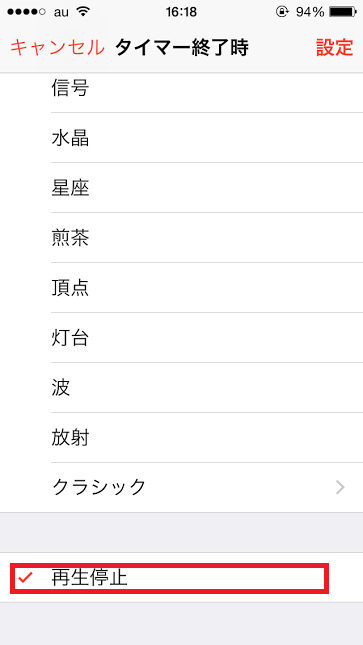Select the 煎茶 tone from list
The image size is (363, 645).
click(182, 238)
